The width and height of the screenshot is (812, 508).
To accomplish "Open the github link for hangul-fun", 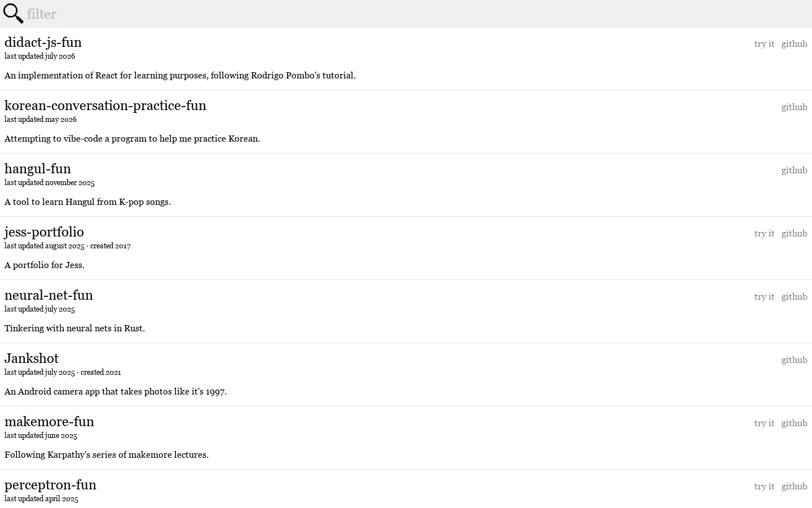I will click(x=794, y=170).
